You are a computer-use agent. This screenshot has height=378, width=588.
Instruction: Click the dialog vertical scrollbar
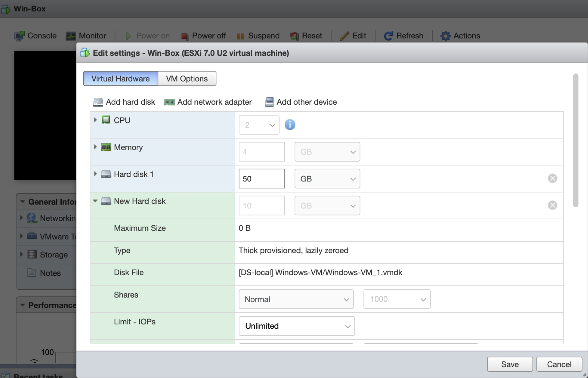pos(576,140)
